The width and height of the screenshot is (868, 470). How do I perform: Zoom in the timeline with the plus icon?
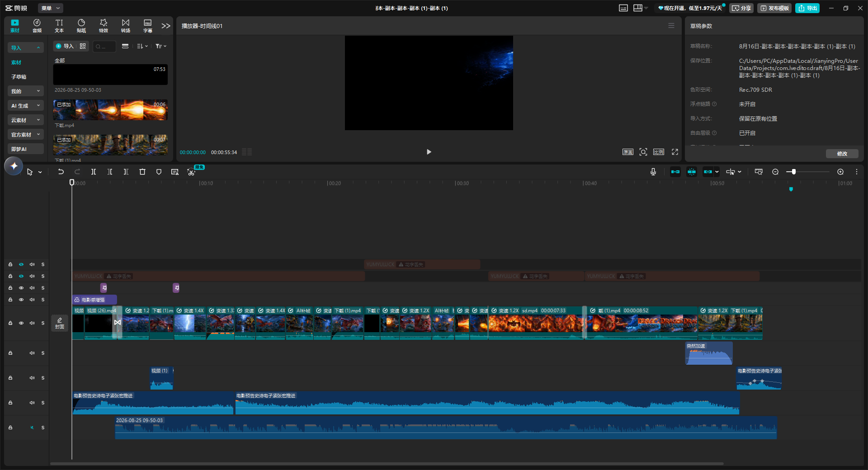[x=840, y=172]
